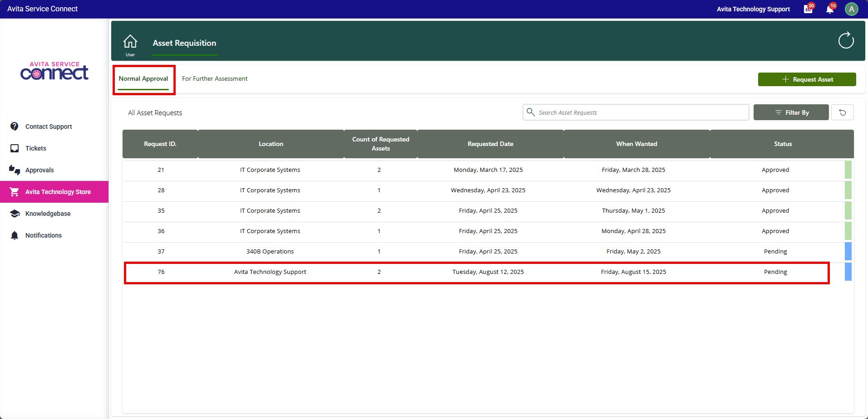The image size is (868, 419).
Task: Click the Knowledgebase graduation cap icon
Action: tap(15, 214)
